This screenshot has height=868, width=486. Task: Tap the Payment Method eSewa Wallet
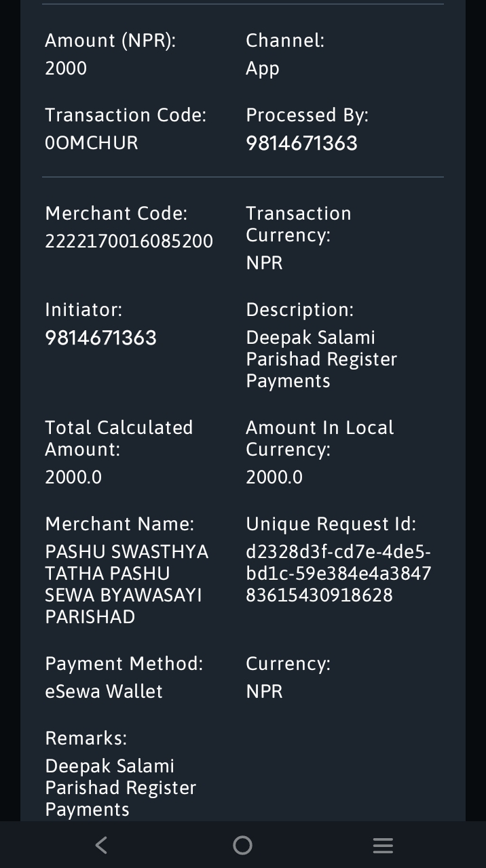pyautogui.click(x=104, y=692)
